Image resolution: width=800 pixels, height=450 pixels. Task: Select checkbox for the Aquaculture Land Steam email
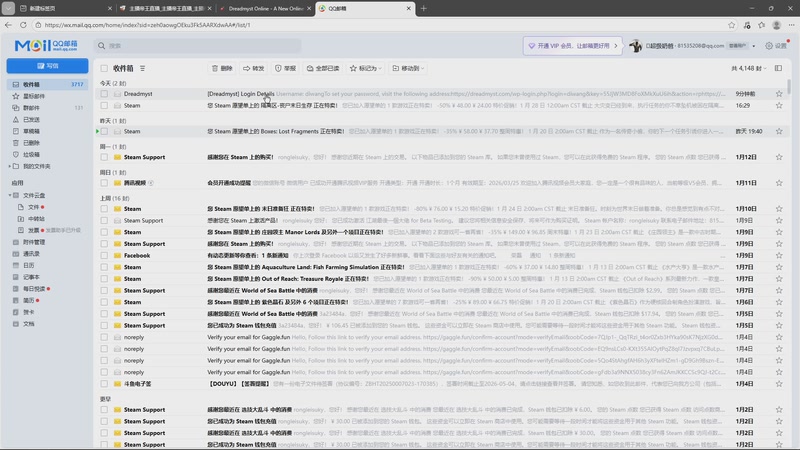(104, 267)
